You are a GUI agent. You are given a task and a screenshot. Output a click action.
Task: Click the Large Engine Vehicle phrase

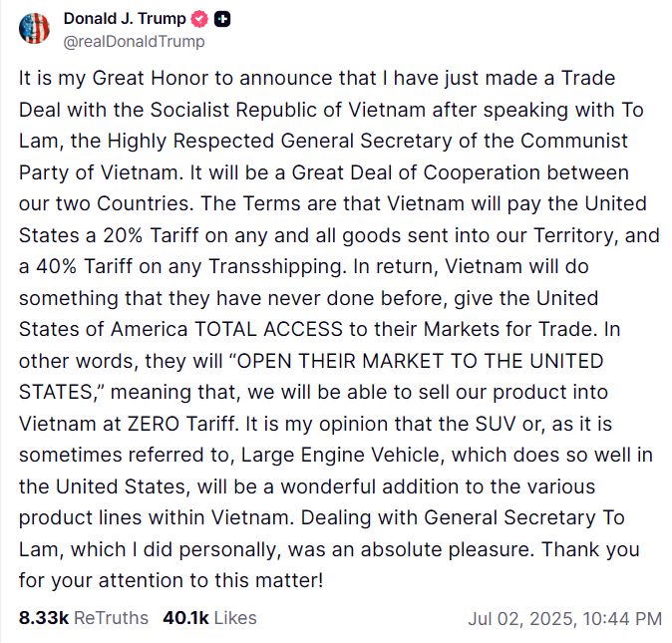point(341,455)
